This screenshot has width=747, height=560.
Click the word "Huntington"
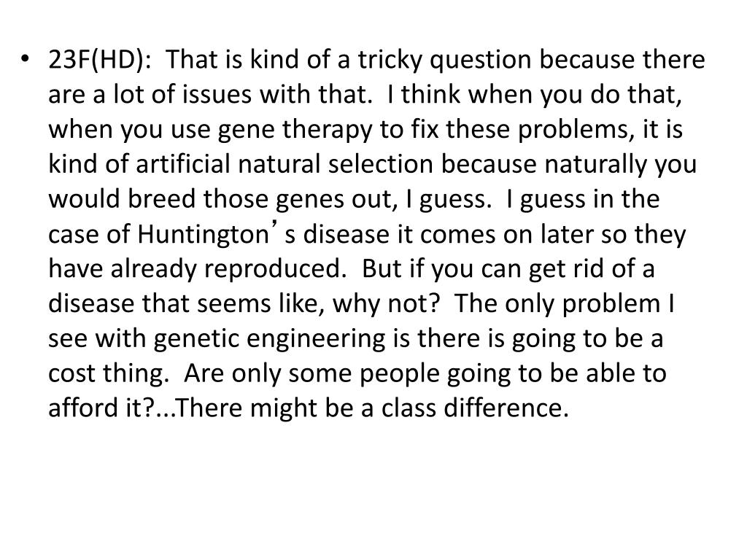tap(204, 234)
